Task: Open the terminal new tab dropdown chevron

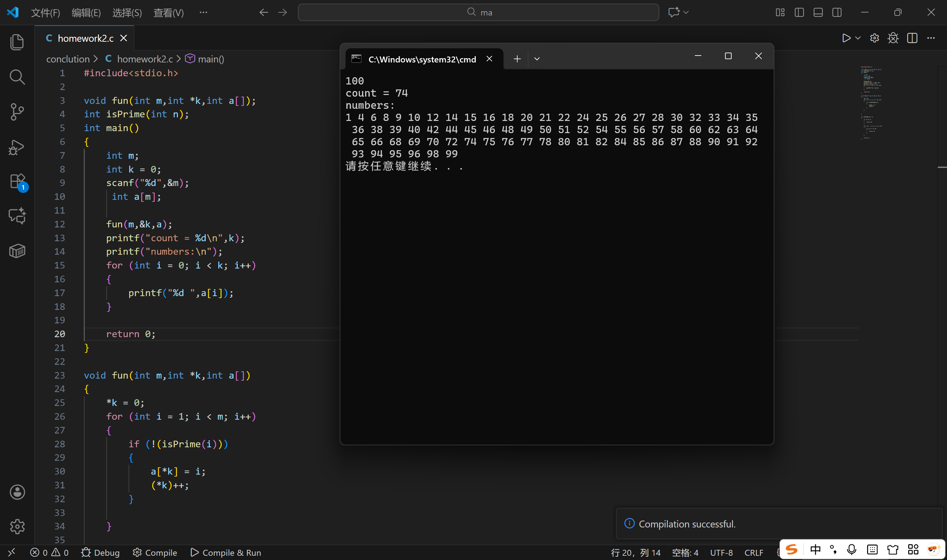Action: click(537, 59)
